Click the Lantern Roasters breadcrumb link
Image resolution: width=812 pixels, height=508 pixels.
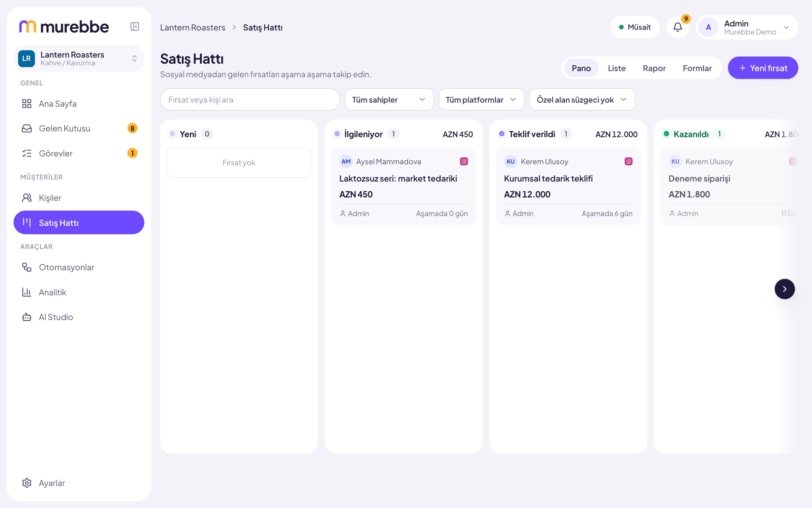tap(193, 27)
